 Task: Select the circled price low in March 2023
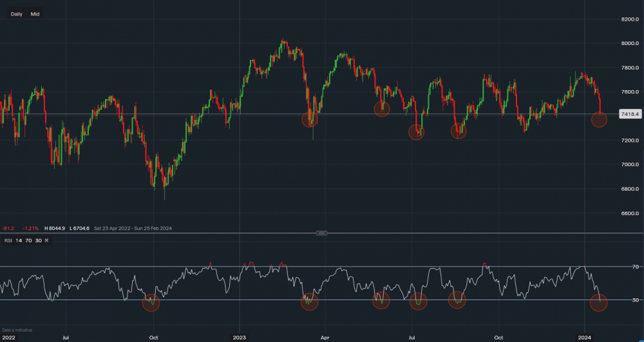310,119
